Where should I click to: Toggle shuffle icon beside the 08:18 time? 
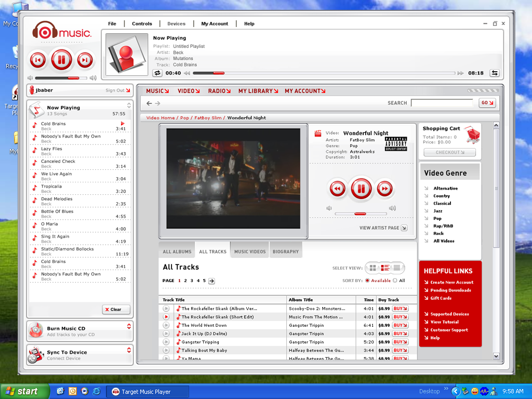[x=495, y=73]
